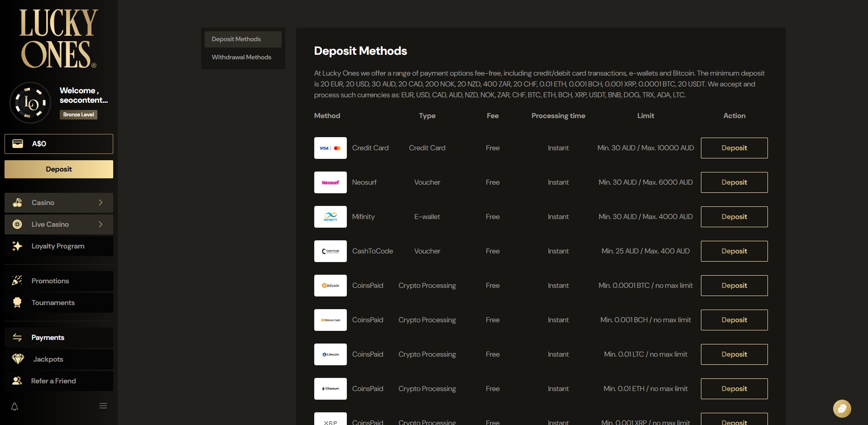Image resolution: width=868 pixels, height=425 pixels.
Task: Open the live chat support bubble
Action: 842,409
